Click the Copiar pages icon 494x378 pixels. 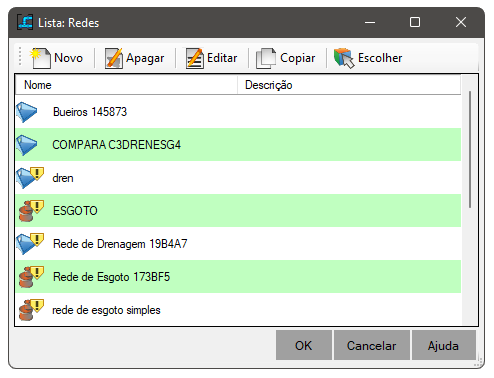click(266, 58)
